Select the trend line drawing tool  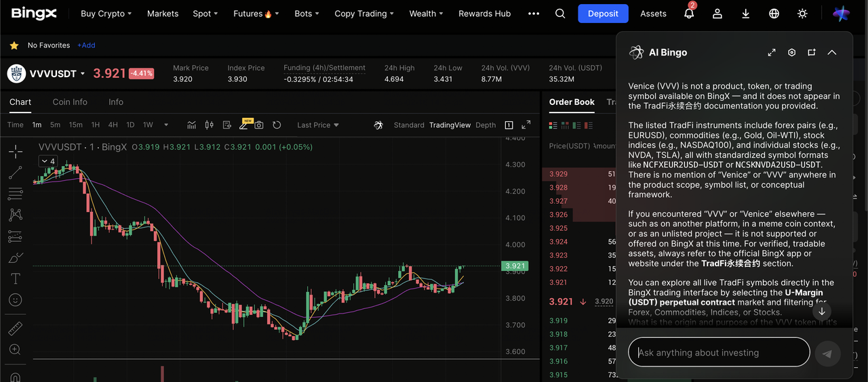(x=15, y=173)
